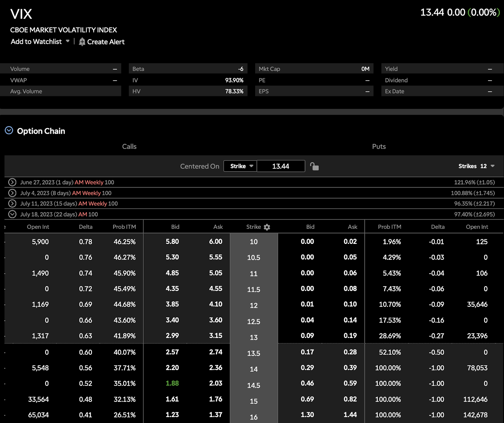Click the call ask 2.03 at strike 14.5
The image size is (504, 423).
(x=216, y=383)
